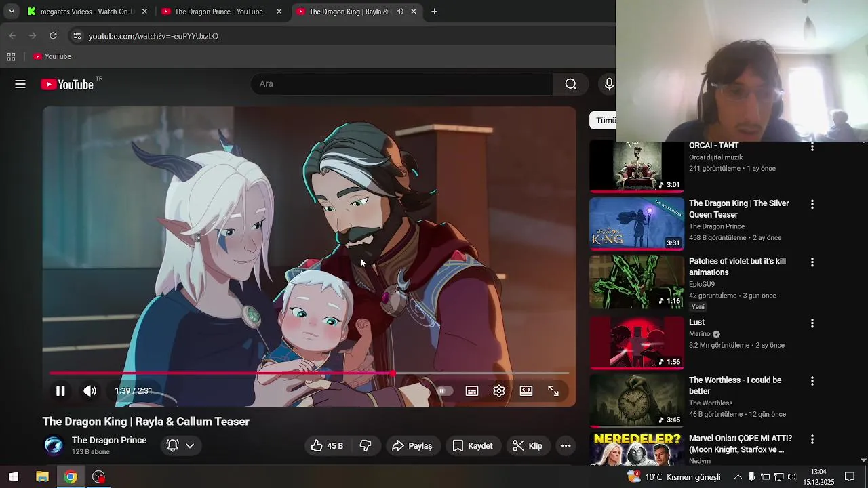868x488 pixels.
Task: Switch to The Dragon Prince - YouTube tab
Action: [219, 12]
